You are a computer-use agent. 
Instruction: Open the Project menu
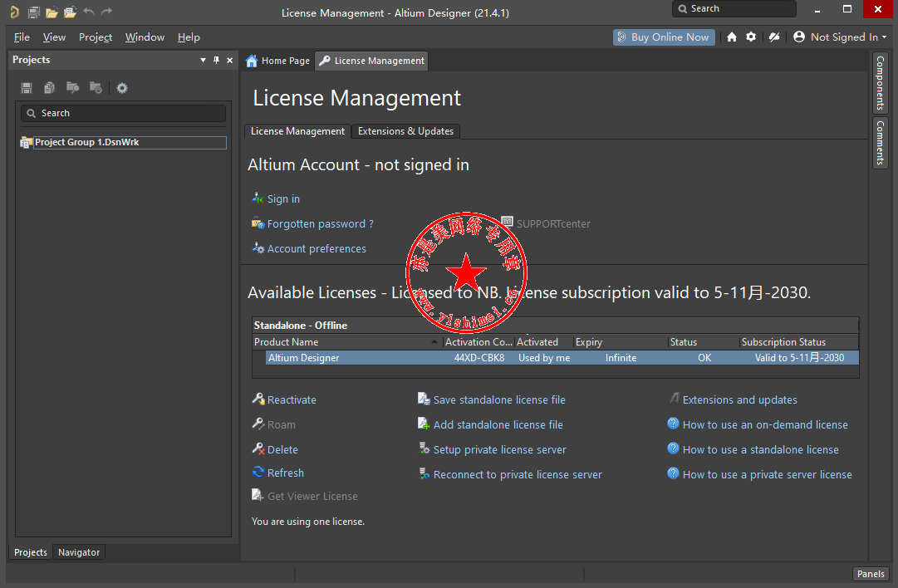pyautogui.click(x=95, y=37)
